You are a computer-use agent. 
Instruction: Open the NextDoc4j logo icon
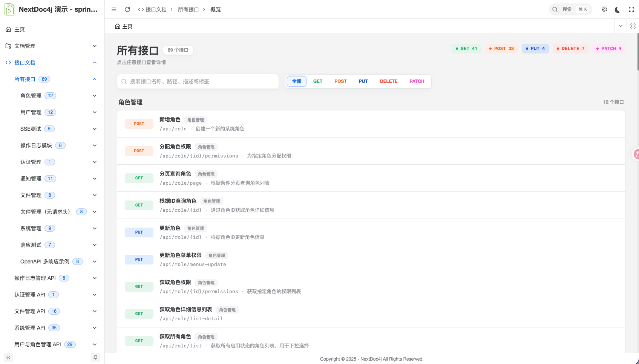10,9
